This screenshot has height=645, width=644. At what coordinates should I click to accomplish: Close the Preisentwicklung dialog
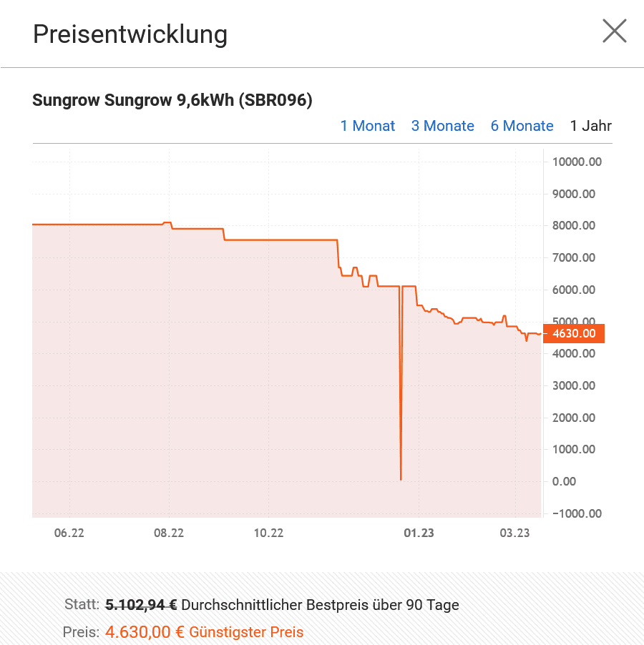[x=615, y=31]
